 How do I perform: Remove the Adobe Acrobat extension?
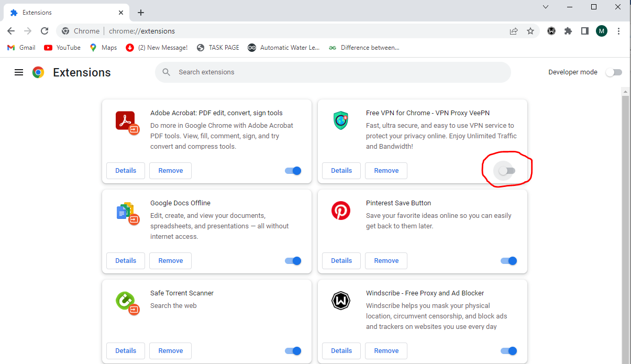coord(171,171)
